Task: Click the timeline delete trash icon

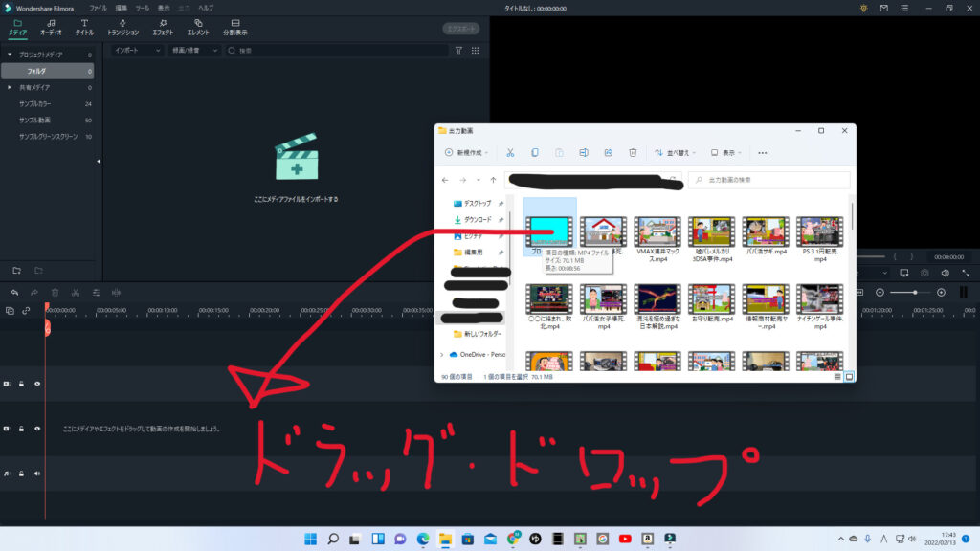Action: coord(55,293)
